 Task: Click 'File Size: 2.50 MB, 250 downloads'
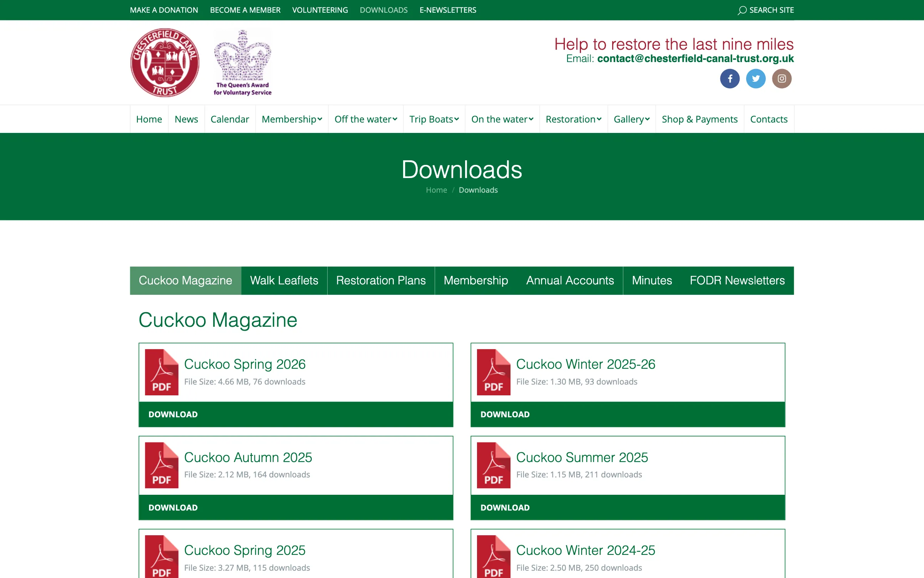[x=579, y=568]
